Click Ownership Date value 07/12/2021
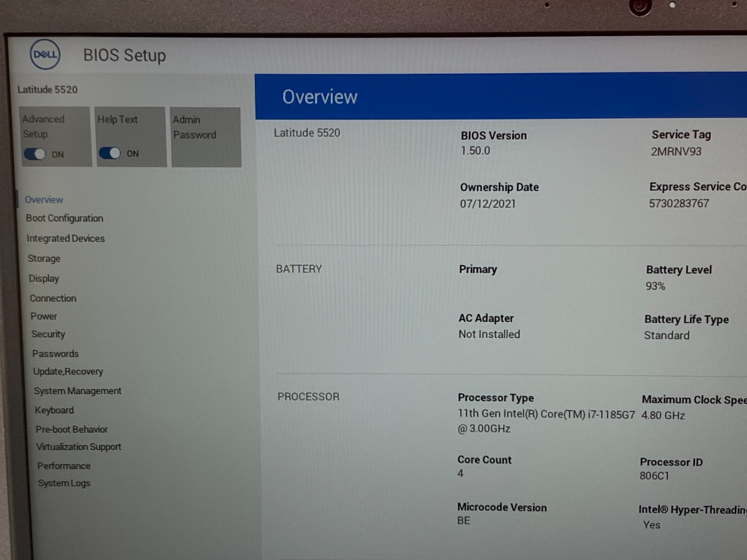 488,204
